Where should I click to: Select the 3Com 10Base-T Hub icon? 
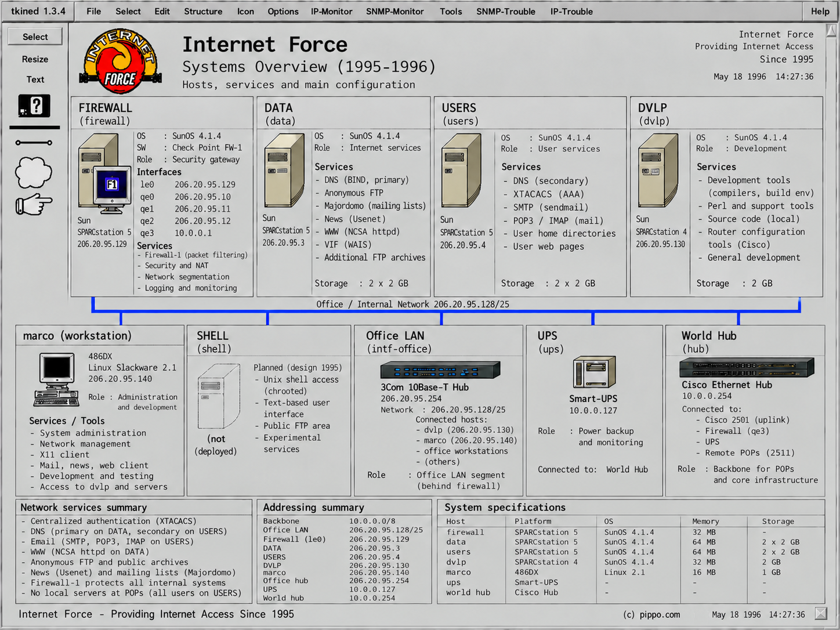[440, 370]
